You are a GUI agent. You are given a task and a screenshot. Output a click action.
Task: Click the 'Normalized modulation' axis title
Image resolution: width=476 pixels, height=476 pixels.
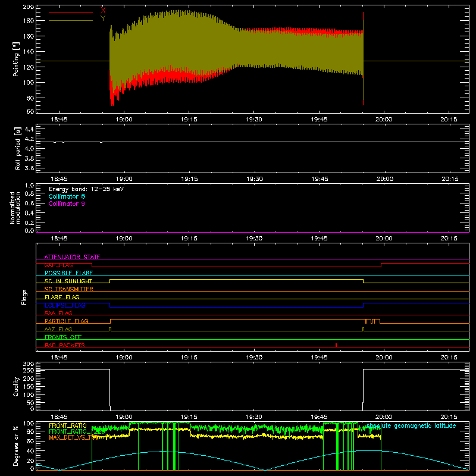(x=15, y=208)
